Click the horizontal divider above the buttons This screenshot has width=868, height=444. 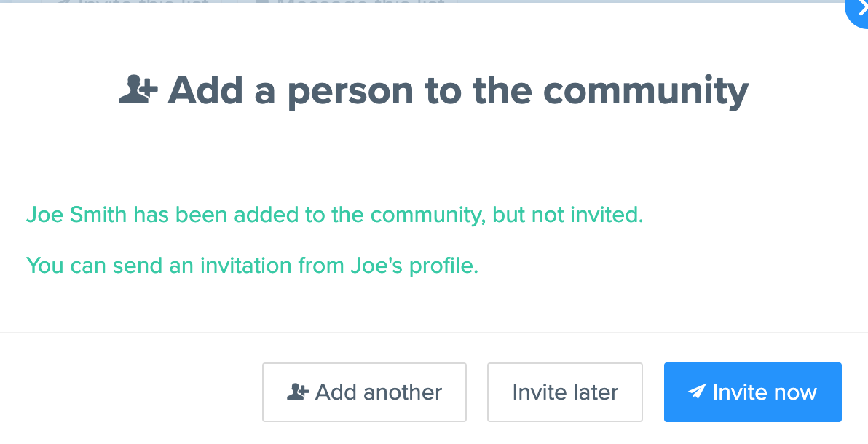click(x=434, y=333)
